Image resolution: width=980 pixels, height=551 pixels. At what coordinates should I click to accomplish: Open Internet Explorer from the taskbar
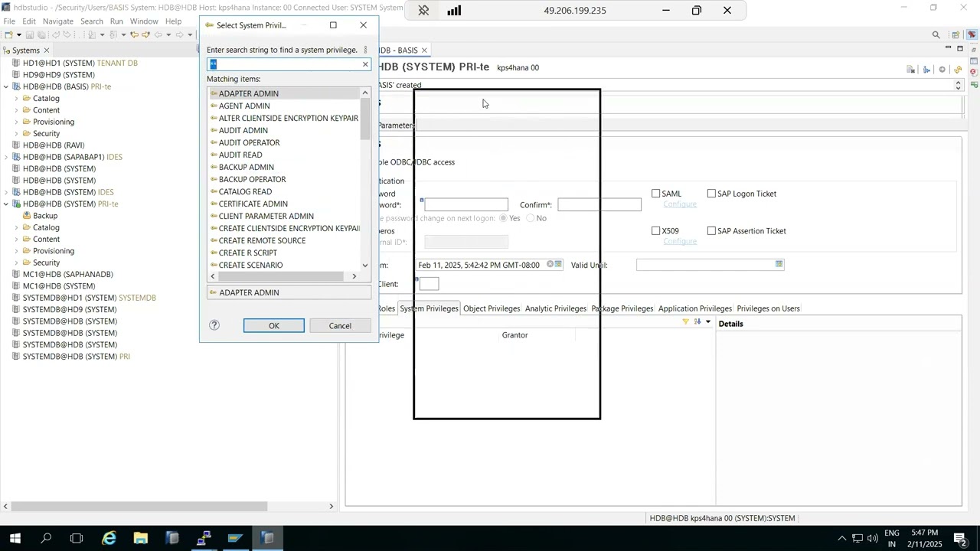[109, 539]
